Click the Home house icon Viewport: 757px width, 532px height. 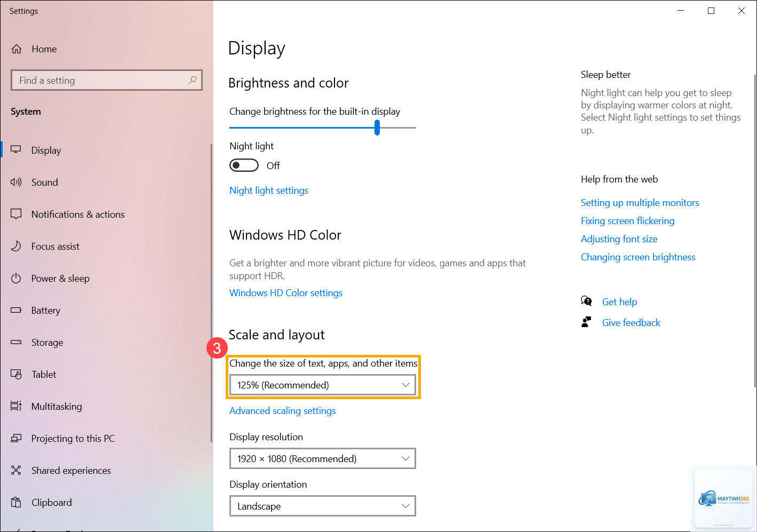[x=17, y=49]
